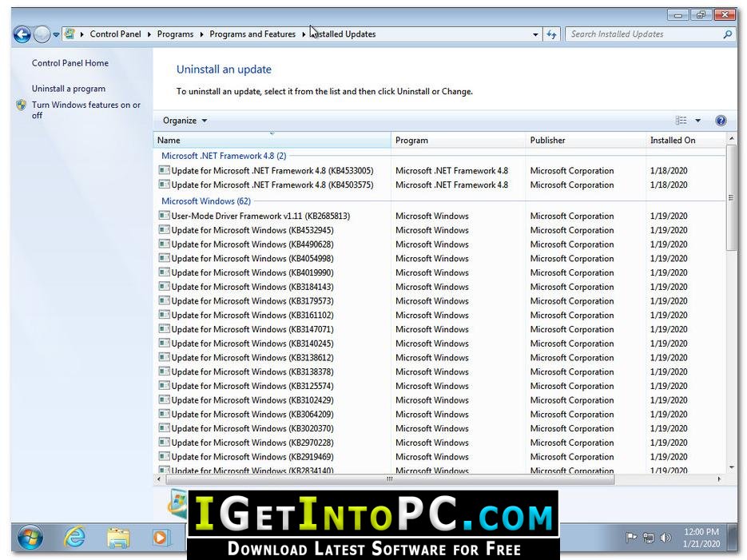Select Update for Microsoft Windows (KB3102429)
The width and height of the screenshot is (747, 560).
pyautogui.click(x=252, y=400)
